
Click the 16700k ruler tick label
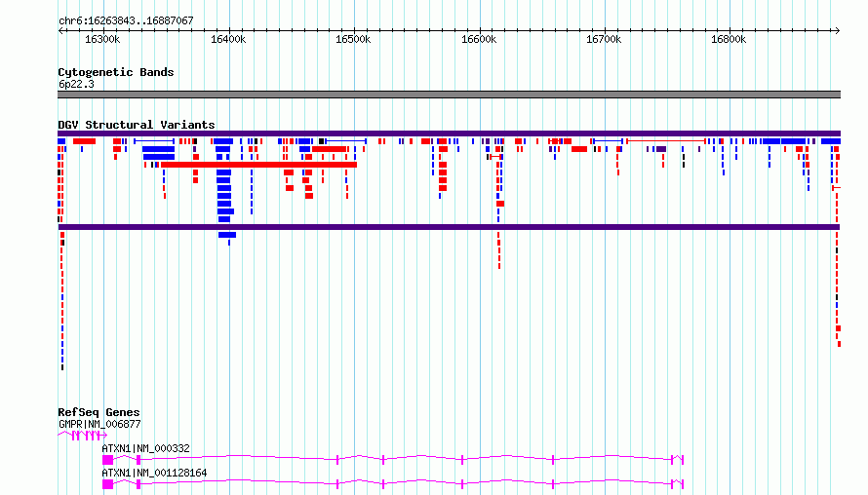click(604, 39)
